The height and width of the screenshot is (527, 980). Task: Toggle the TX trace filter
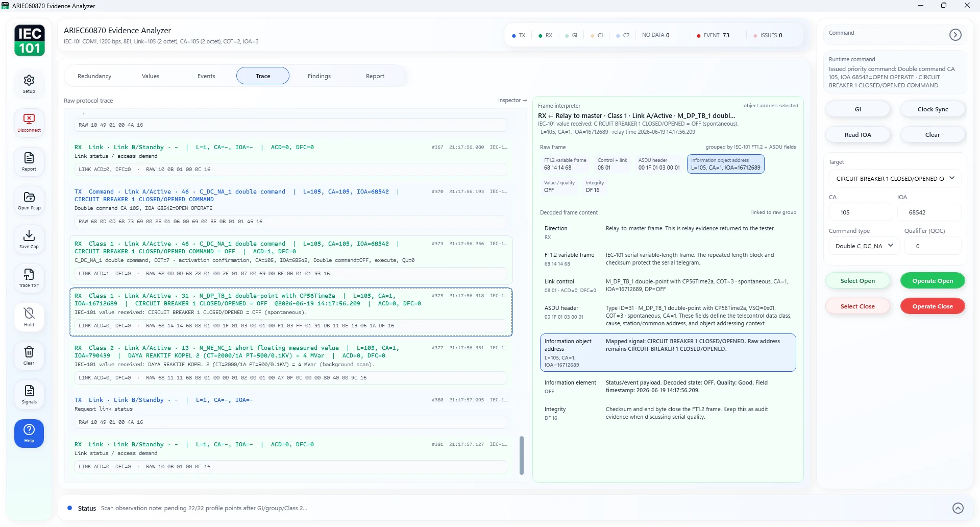coord(519,36)
